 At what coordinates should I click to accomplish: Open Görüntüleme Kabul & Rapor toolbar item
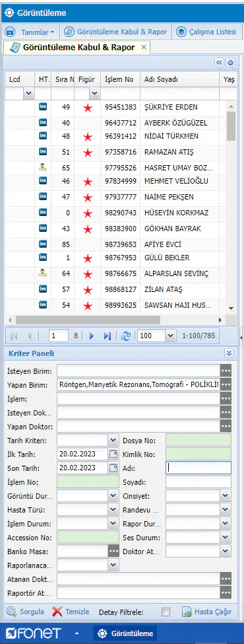pos(116,32)
